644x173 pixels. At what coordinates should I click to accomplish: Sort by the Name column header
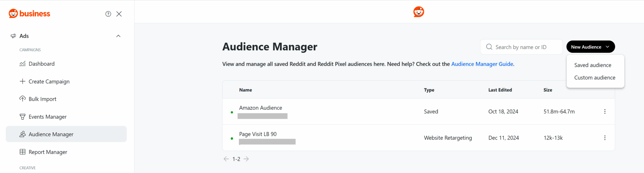[246, 90]
